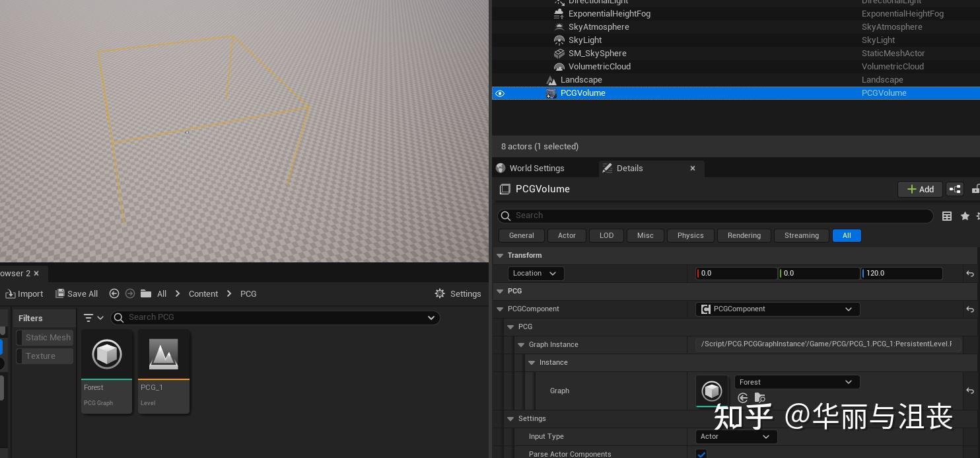Open Content Browser Settings gear

pos(458,293)
